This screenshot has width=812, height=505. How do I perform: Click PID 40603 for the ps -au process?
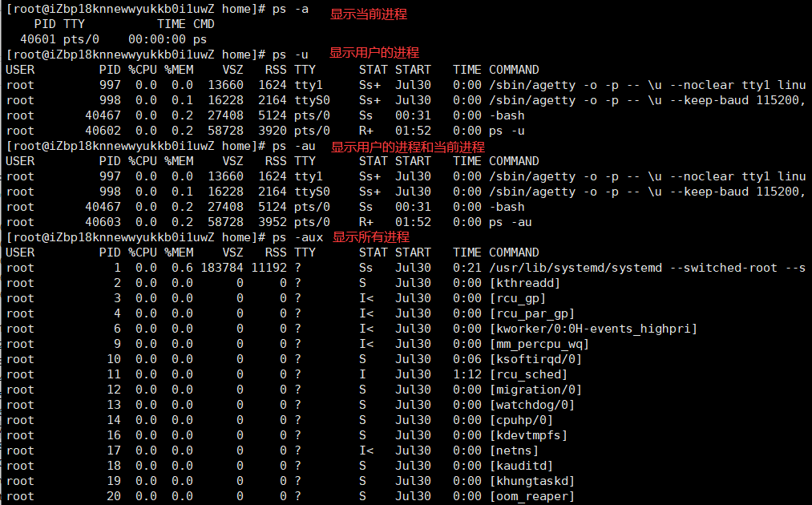[103, 222]
